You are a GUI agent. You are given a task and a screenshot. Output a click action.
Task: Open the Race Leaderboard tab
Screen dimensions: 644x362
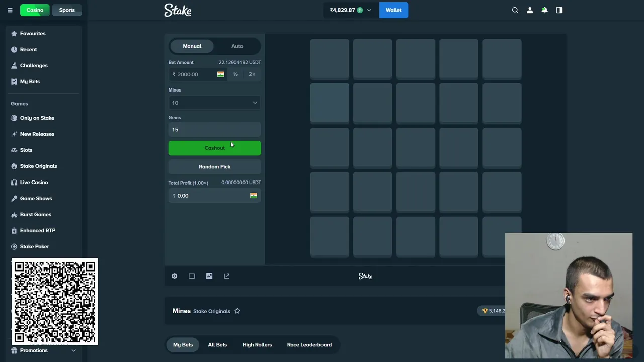[309, 345]
